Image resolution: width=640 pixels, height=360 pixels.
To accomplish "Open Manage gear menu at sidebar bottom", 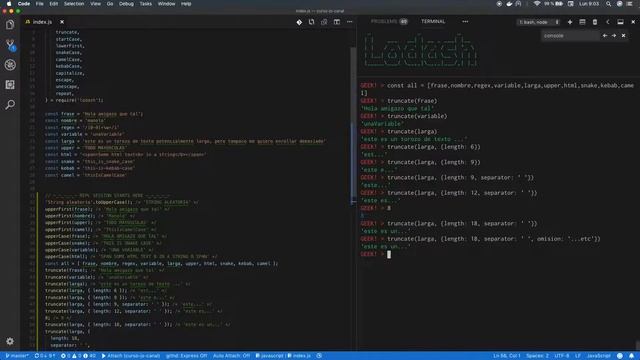I will click(10, 341).
